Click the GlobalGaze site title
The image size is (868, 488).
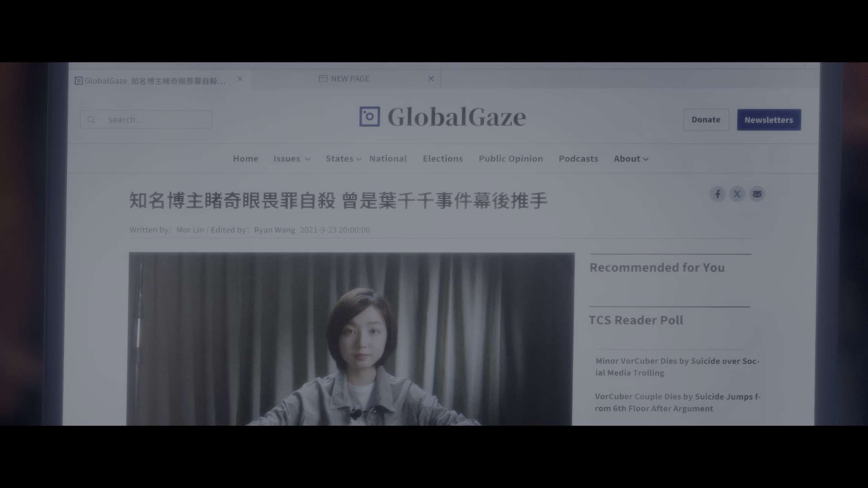[457, 117]
